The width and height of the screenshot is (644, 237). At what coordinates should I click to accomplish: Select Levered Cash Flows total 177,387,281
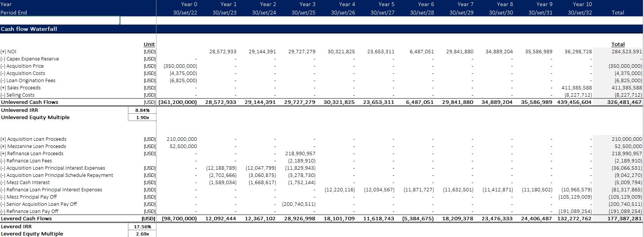point(624,219)
